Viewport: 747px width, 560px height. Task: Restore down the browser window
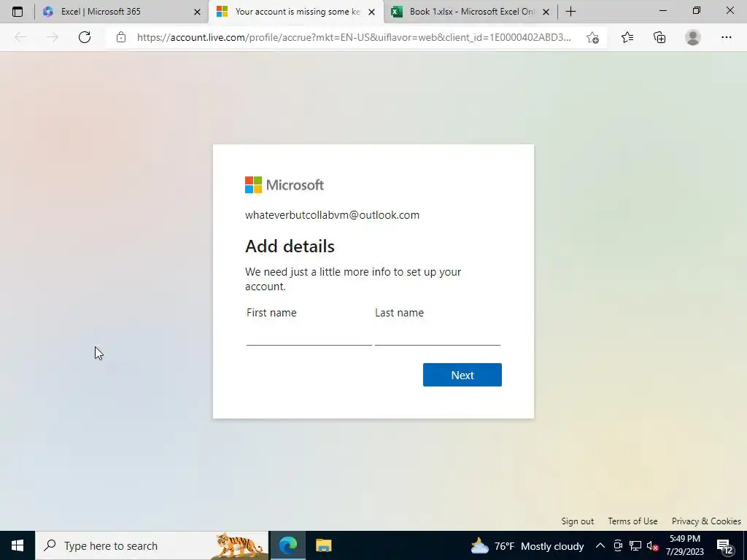[697, 10]
